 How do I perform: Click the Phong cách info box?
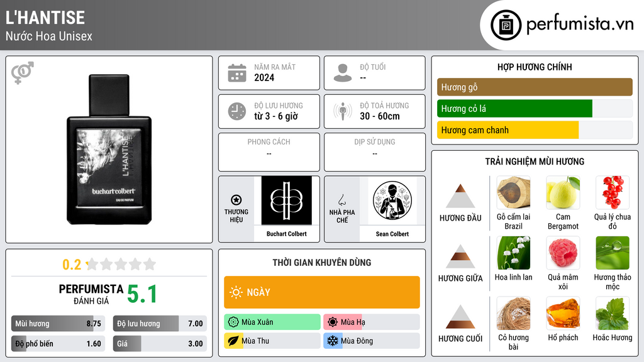click(269, 152)
